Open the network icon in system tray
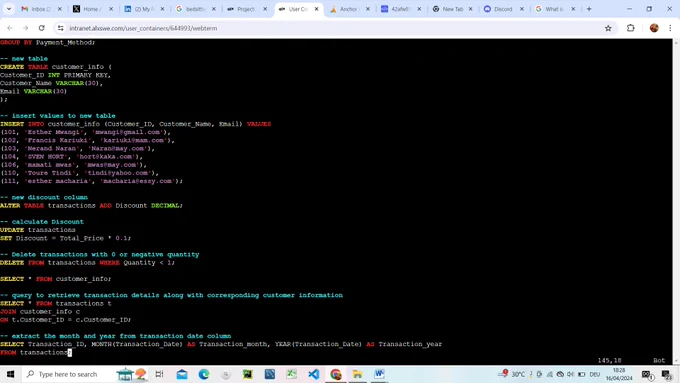This screenshot has height=383, width=680. coord(549,374)
